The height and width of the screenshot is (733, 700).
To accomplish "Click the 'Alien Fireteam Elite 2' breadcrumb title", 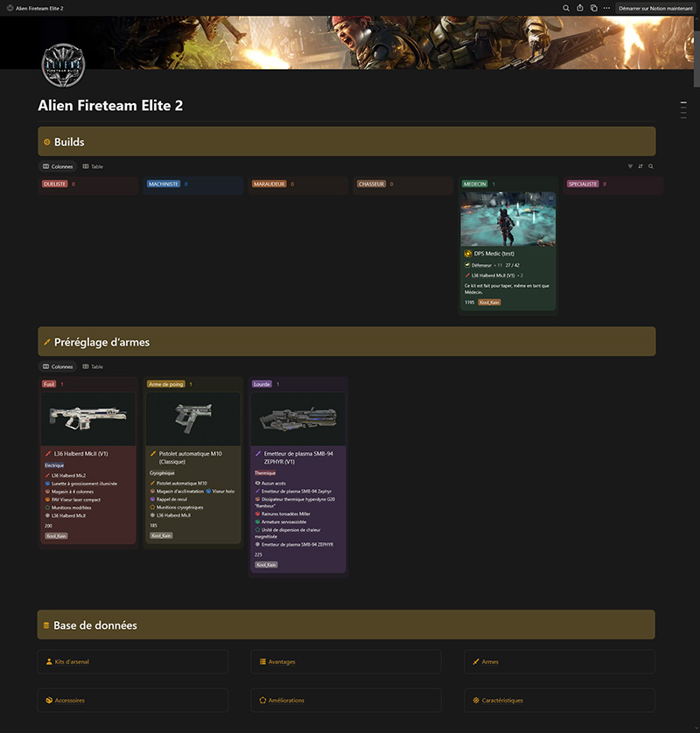I will (39, 8).
